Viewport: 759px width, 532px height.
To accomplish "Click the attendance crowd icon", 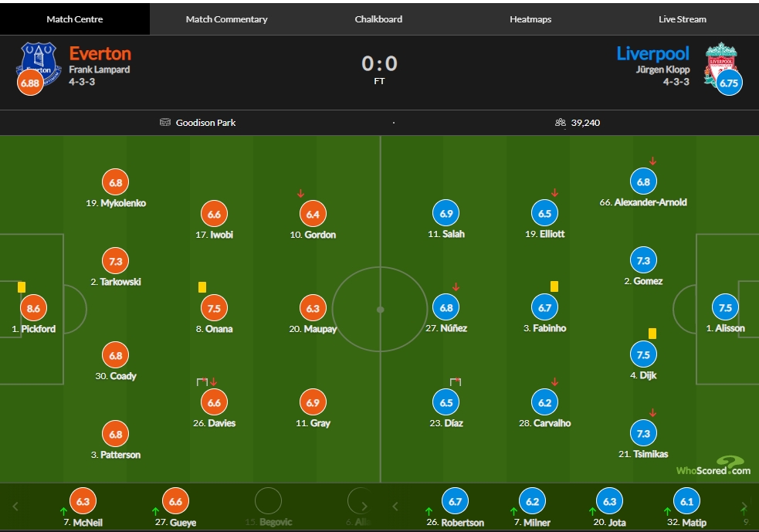I will 560,123.
